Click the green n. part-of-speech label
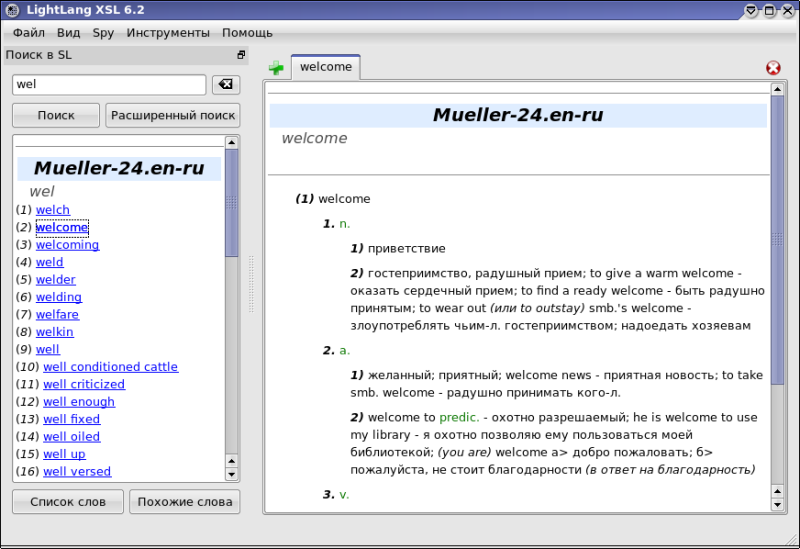Image resolution: width=800 pixels, height=549 pixels. tap(344, 223)
